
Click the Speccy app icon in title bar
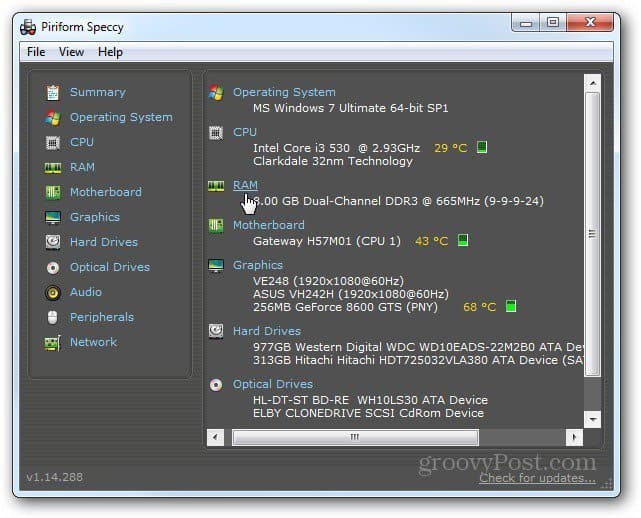coord(28,27)
